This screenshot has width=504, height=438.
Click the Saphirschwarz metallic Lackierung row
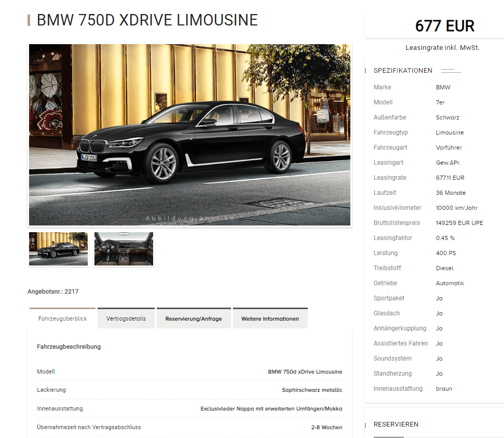coord(189,390)
